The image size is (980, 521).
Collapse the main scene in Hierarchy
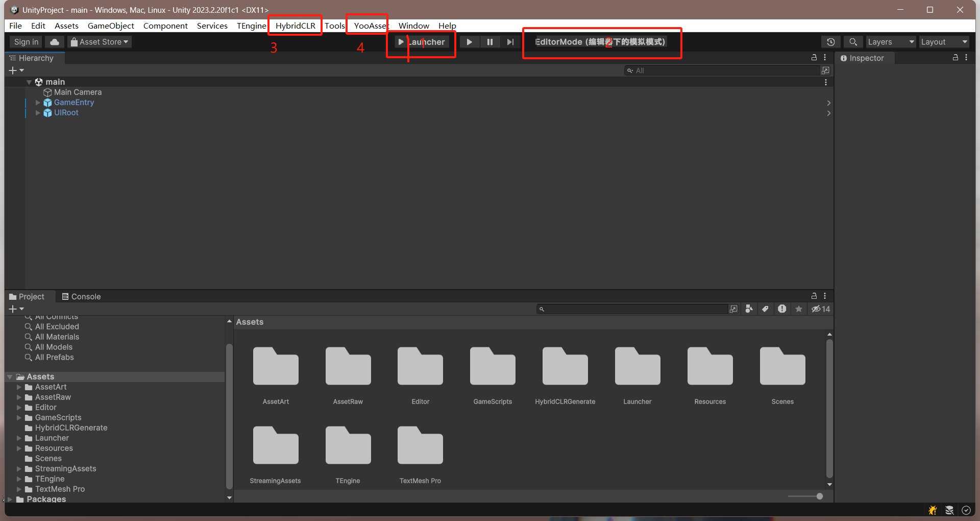tap(29, 82)
